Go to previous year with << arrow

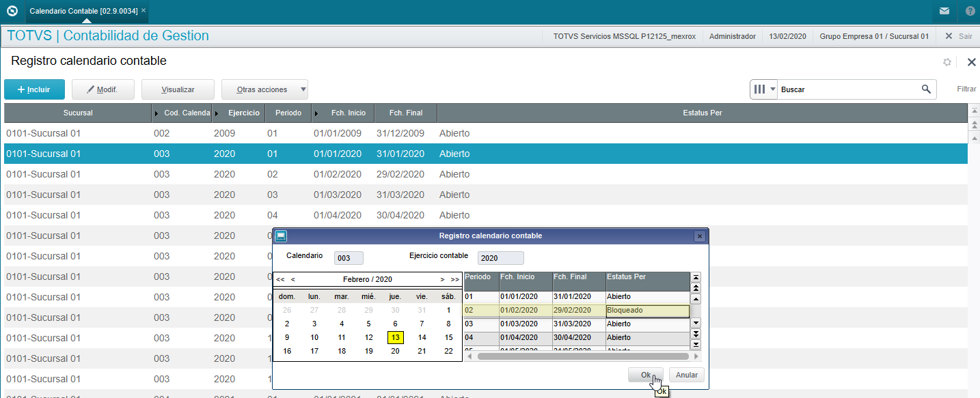coord(280,279)
